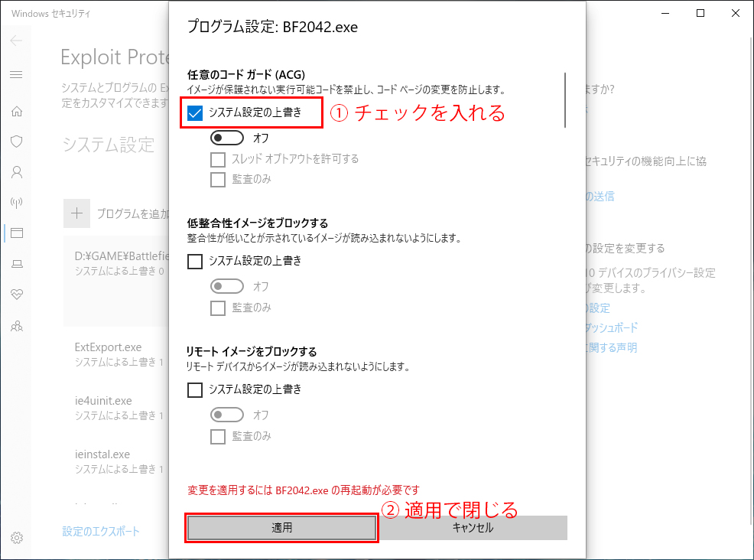The image size is (754, 560).
Task: Click the キャンセル button
Action: 473,528
